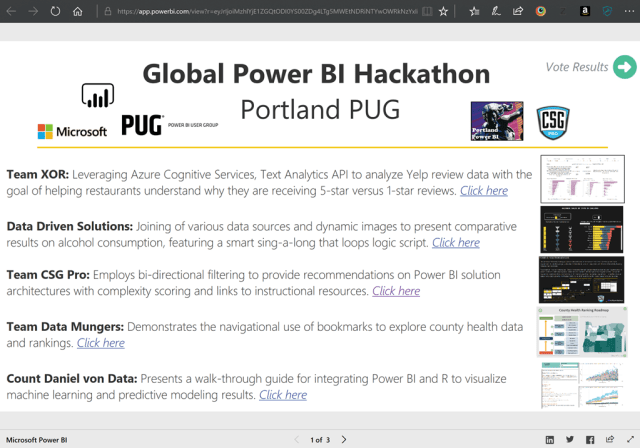Add page to favorites star icon
Screen dimensions: 640x448
pos(443,11)
